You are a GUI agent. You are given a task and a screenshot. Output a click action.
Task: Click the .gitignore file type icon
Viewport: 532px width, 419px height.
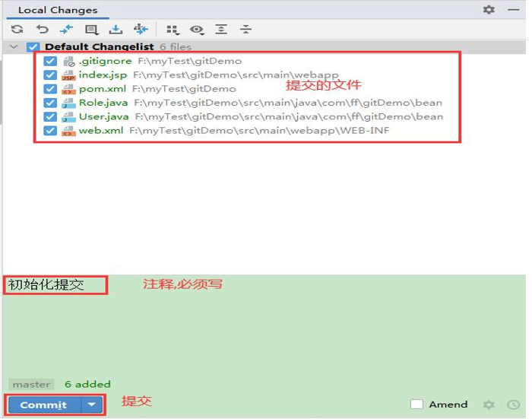69,61
